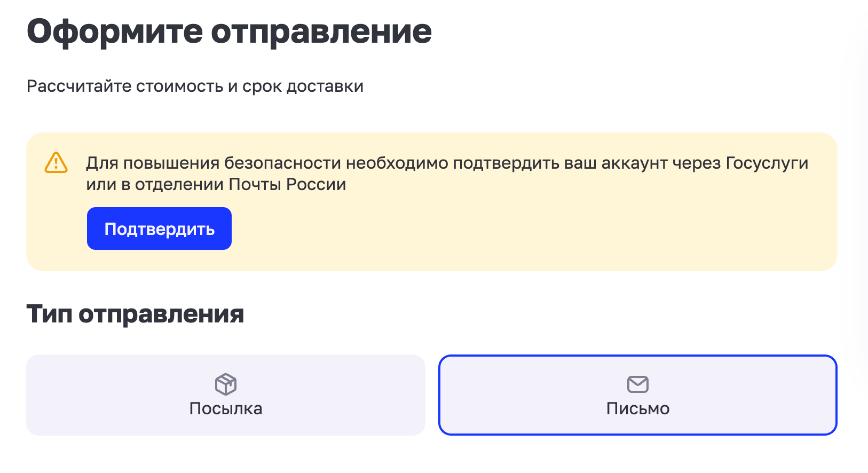Click the Тип отправления section heading
The image size is (868, 473).
(x=135, y=314)
